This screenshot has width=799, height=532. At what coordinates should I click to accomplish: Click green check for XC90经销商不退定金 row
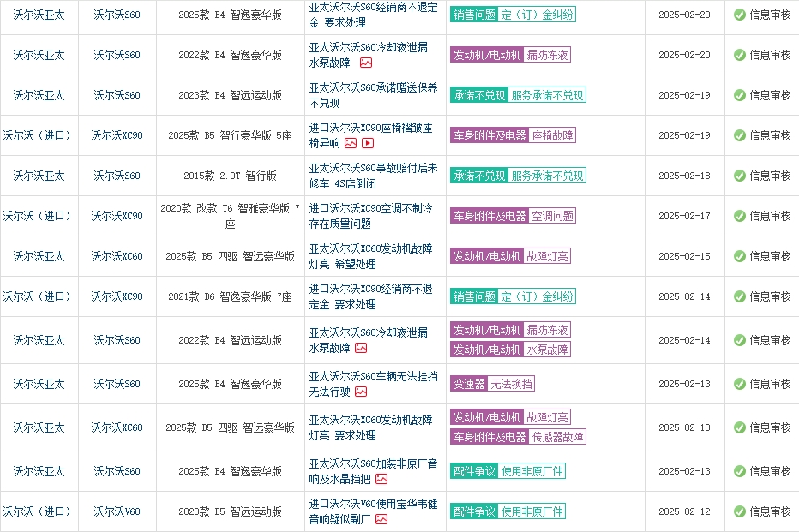(x=739, y=296)
